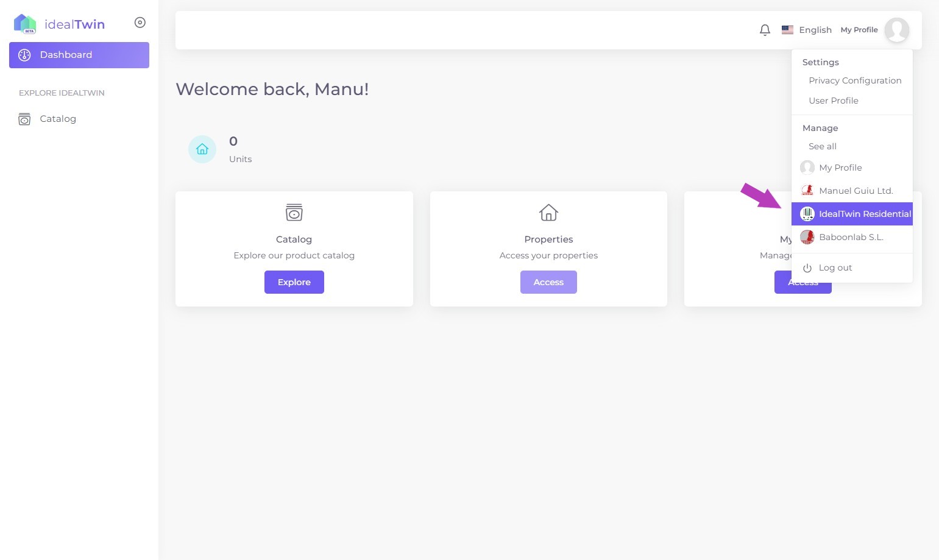939x560 pixels.
Task: Open Privacy Configuration settings
Action: [x=854, y=80]
